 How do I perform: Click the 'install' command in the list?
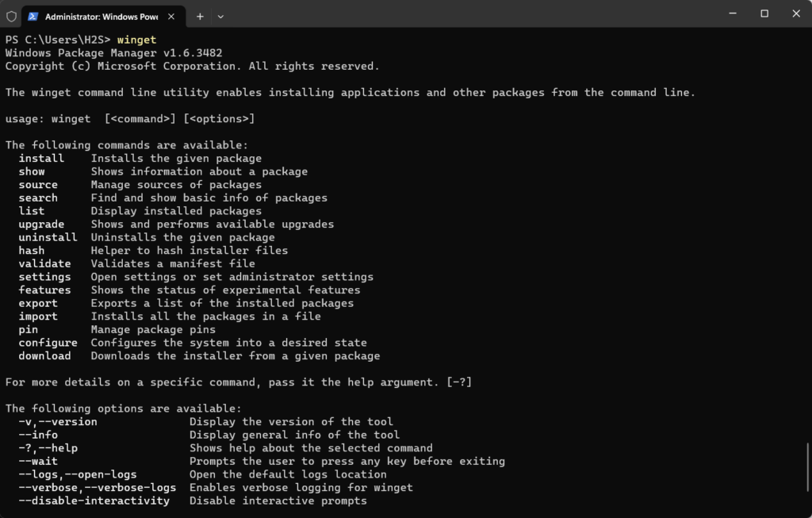(41, 159)
